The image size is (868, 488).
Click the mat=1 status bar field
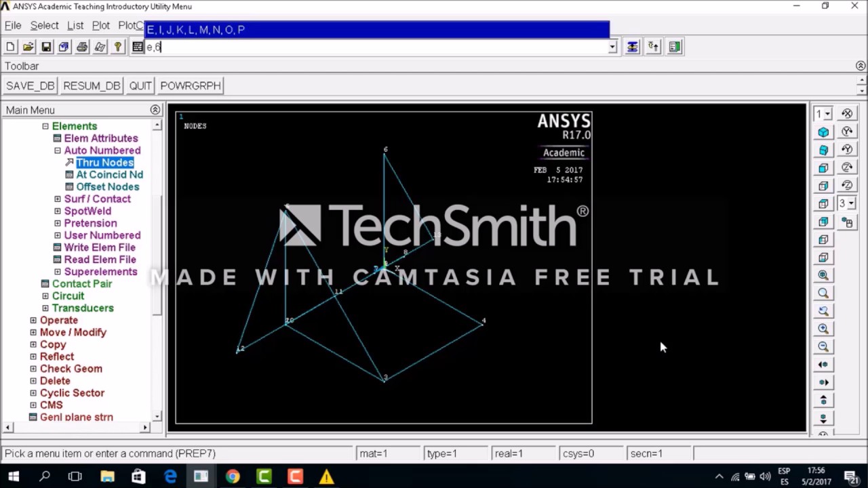(x=387, y=453)
